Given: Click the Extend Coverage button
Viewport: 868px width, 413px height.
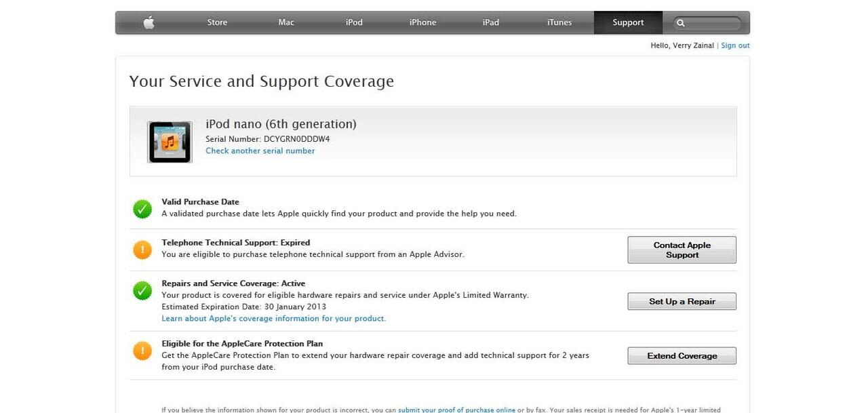Looking at the screenshot, I should (x=682, y=355).
